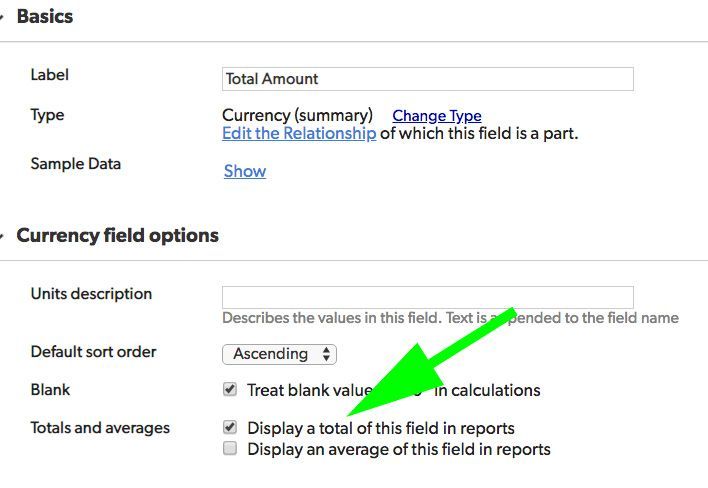Viewport: 708px width, 488px height.
Task: Click the Currency (summary) type text
Action: pyautogui.click(x=298, y=116)
